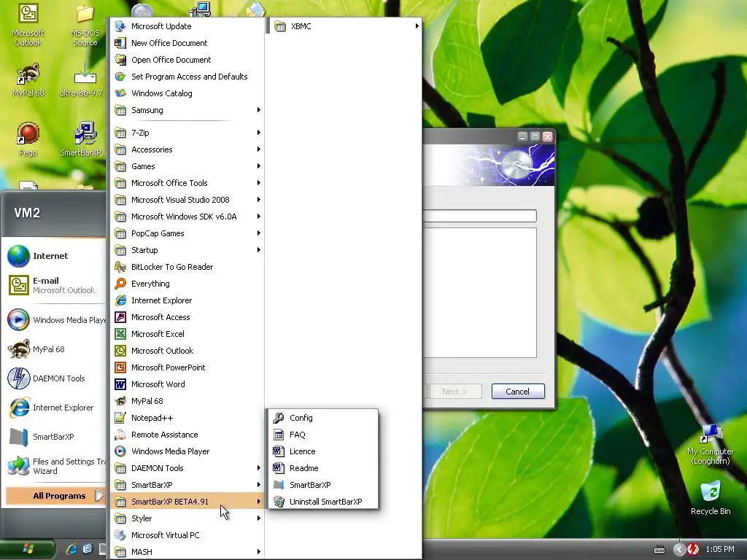Image resolution: width=747 pixels, height=560 pixels.
Task: Click Uninstall SmartBarXP
Action: click(323, 502)
